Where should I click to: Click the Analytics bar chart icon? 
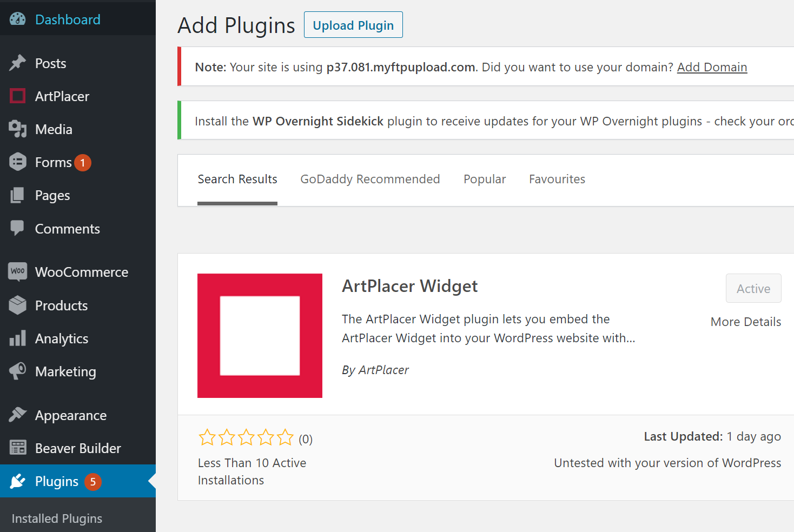tap(18, 338)
